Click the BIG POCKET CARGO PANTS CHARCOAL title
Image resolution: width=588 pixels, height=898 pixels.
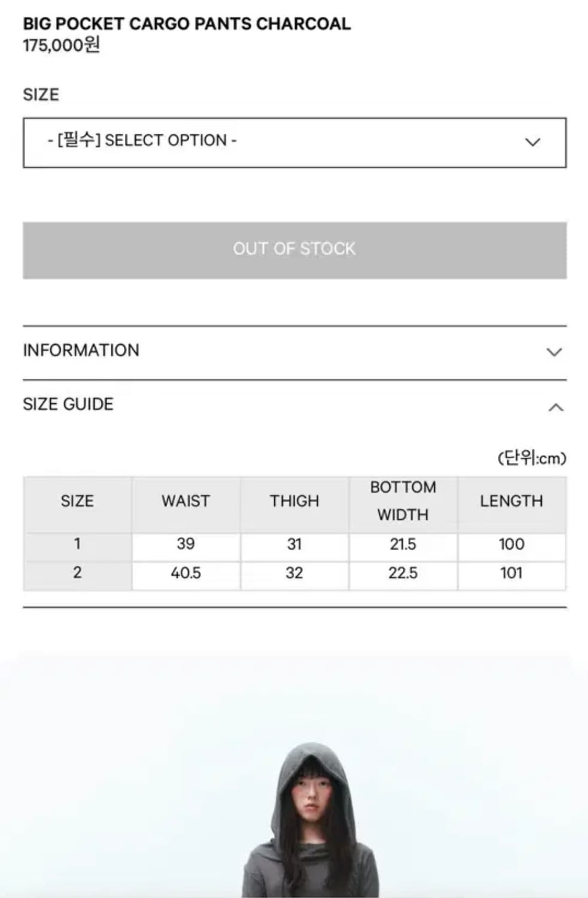coord(187,24)
